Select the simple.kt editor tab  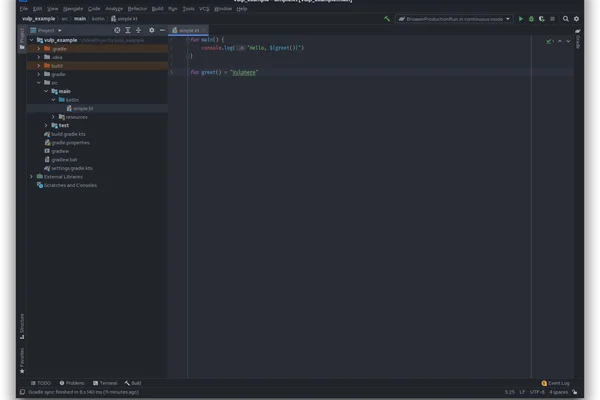[186, 30]
